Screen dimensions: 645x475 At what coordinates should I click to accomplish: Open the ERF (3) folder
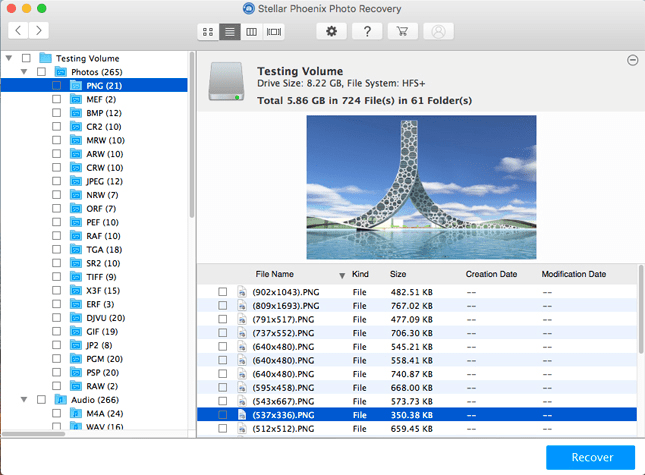pyautogui.click(x=100, y=304)
